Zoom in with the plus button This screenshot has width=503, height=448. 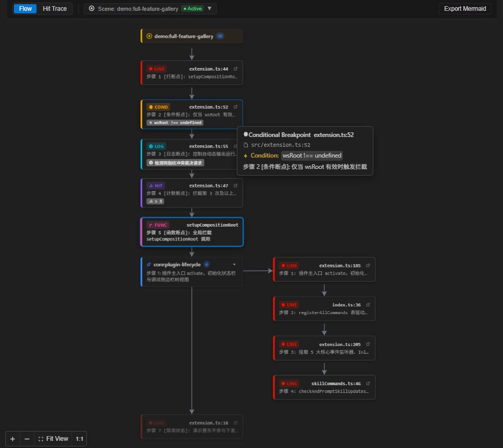click(12, 439)
